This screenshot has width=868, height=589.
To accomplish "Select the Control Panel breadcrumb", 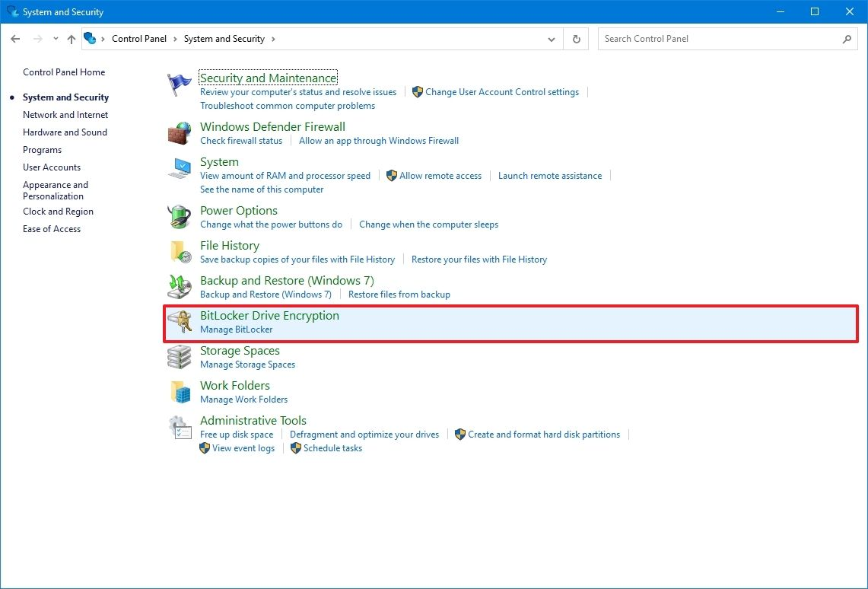I will tap(139, 39).
